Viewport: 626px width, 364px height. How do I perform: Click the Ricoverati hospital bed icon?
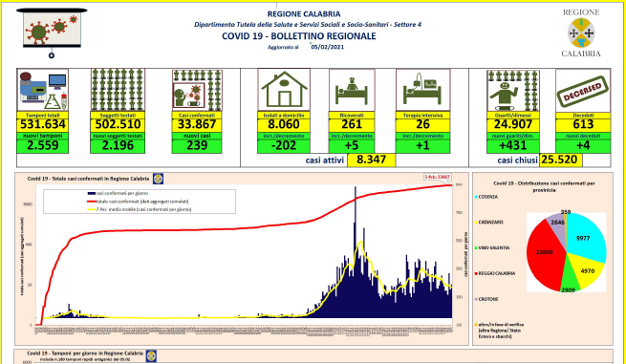(352, 90)
